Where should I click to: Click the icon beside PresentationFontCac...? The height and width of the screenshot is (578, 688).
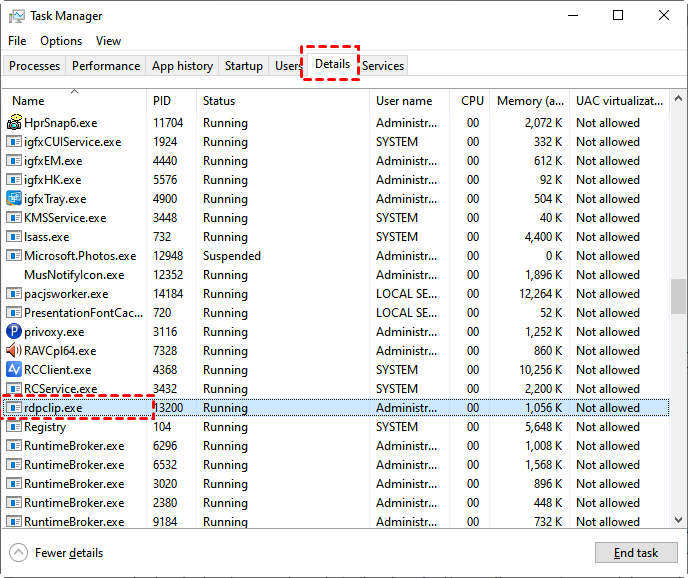point(14,313)
